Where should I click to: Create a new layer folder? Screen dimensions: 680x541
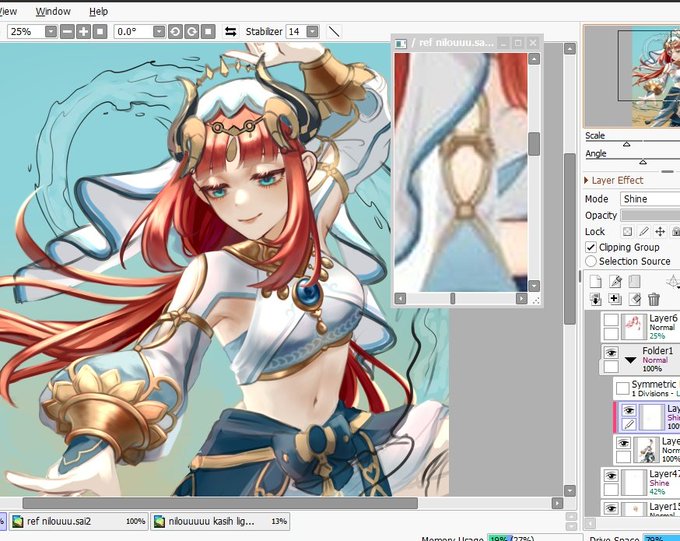click(x=634, y=281)
